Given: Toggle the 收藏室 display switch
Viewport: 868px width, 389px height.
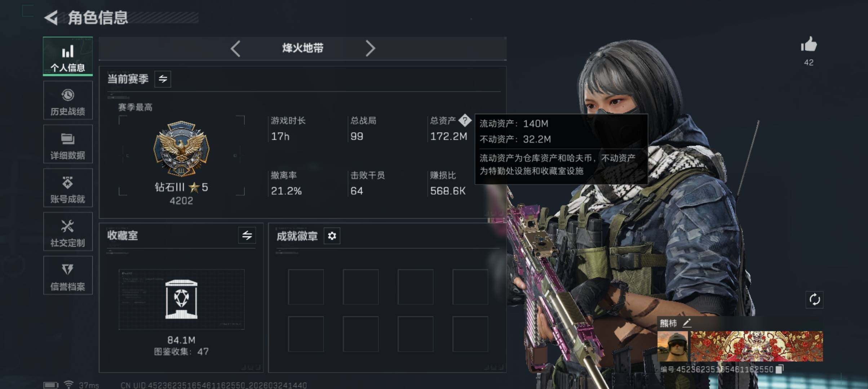Looking at the screenshot, I should 247,236.
